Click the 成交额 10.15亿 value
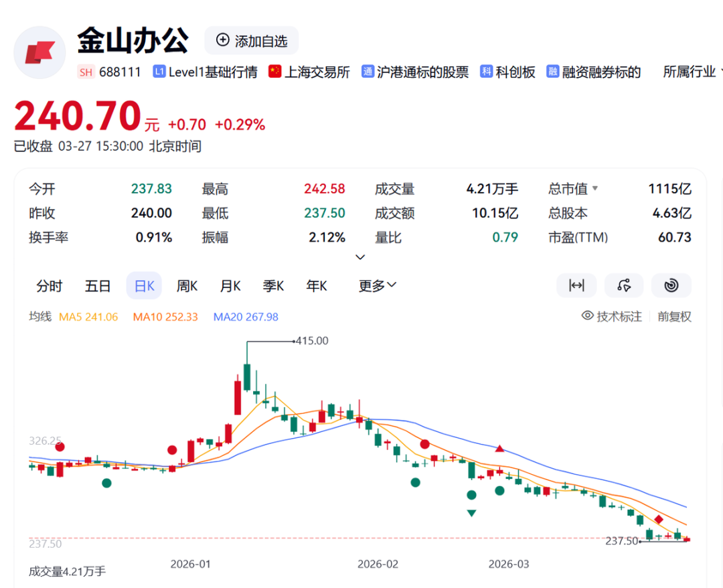The height and width of the screenshot is (588, 723). coord(495,213)
